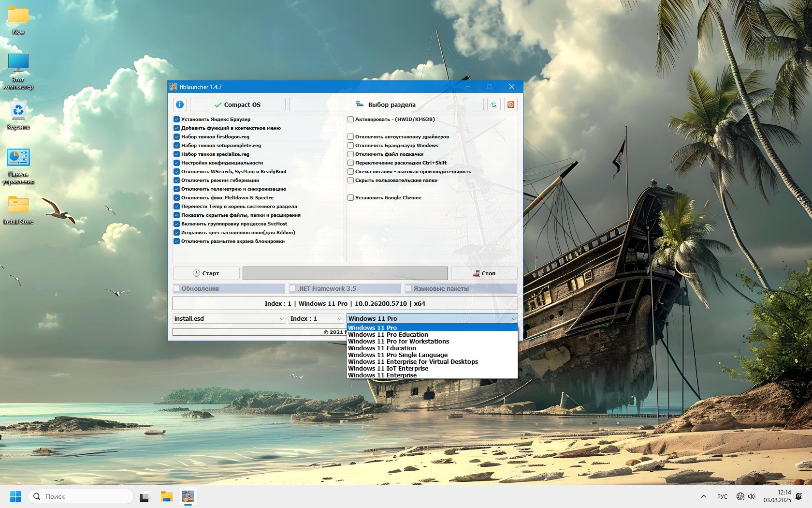
Task: Collapse the Windows 11 Pro edition combo box
Action: [513, 318]
